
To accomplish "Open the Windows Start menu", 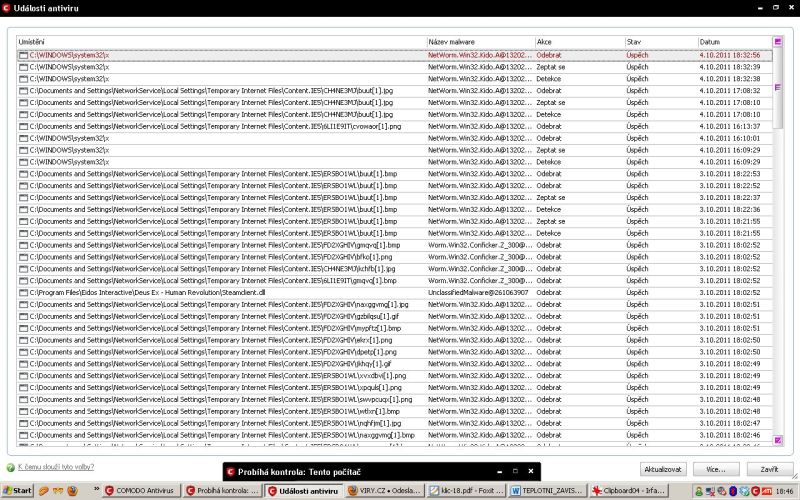I will [17, 491].
